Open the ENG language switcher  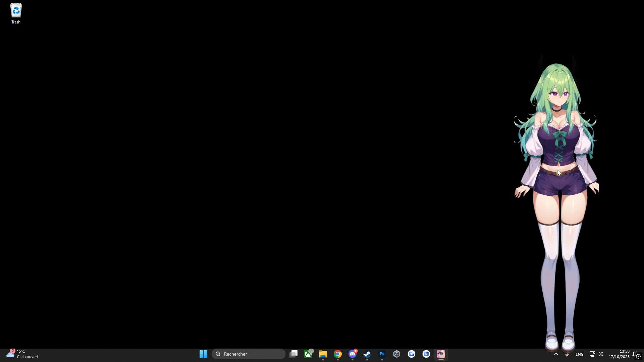click(x=579, y=354)
